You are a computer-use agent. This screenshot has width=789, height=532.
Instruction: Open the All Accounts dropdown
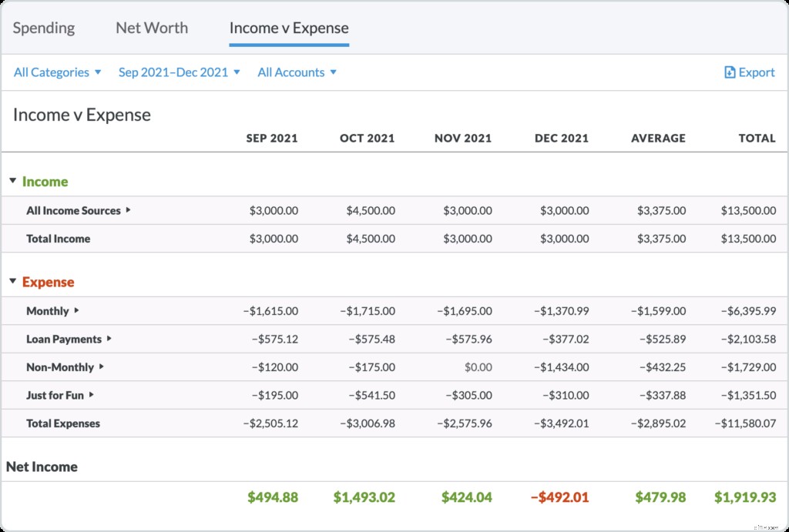point(297,72)
